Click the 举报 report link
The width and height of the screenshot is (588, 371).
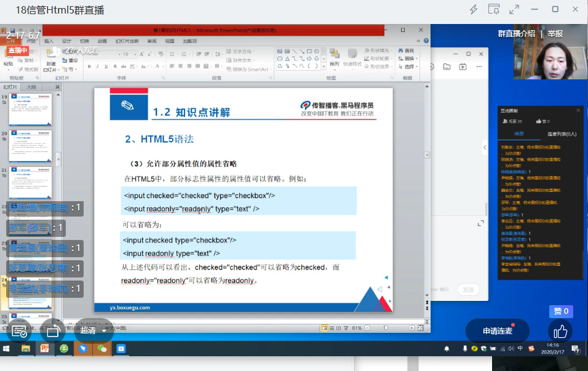[x=555, y=34]
